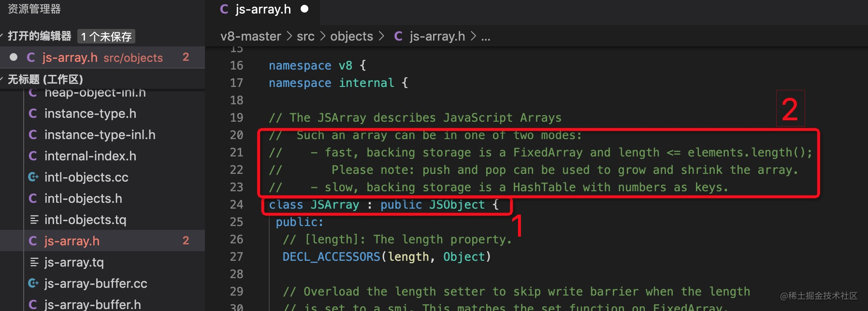Click text-file icon next to js-array.tq

tap(34, 262)
